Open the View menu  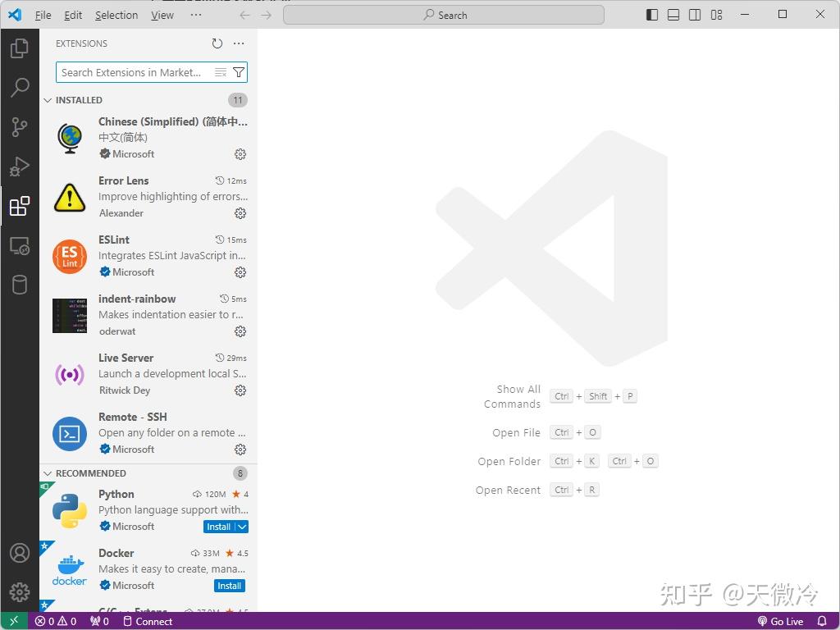click(162, 15)
